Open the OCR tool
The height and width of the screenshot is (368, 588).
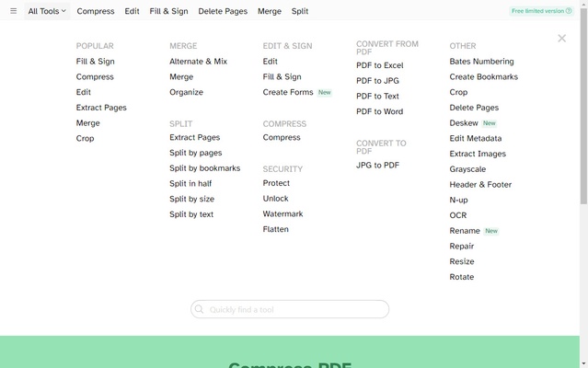(458, 215)
